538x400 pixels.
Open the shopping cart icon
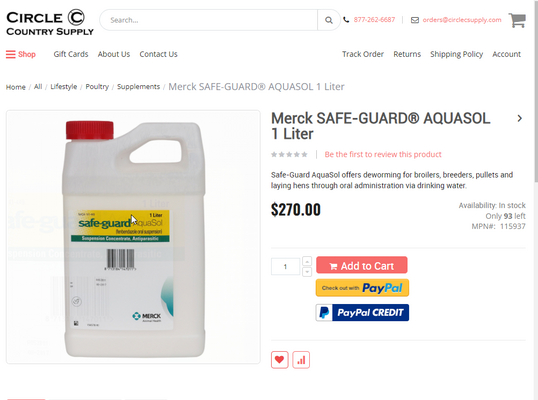click(517, 20)
